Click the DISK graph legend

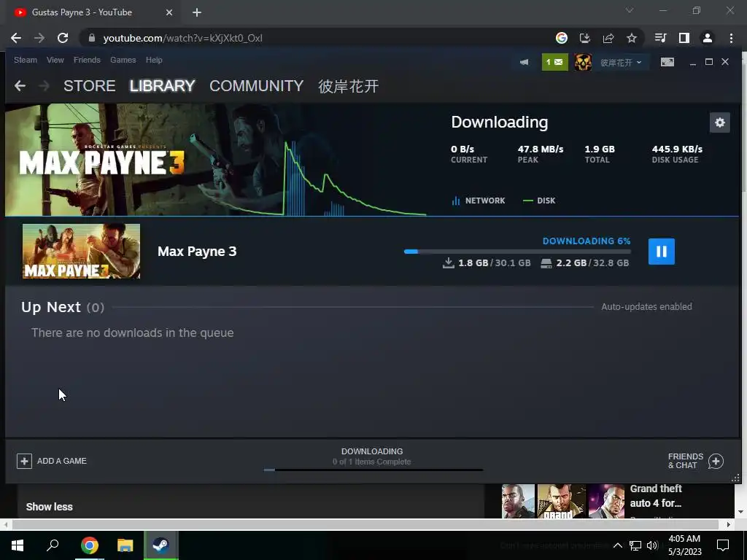pyautogui.click(x=539, y=201)
